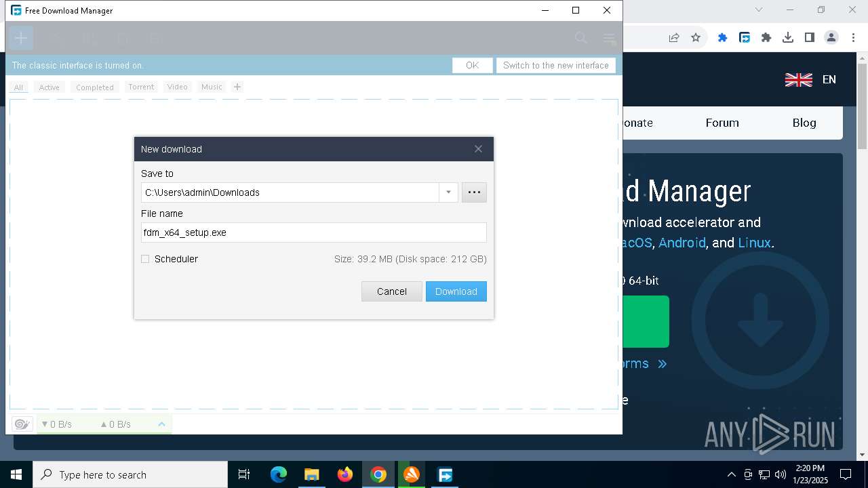Screen dimensions: 868x488
Task: Select the Active downloads tab
Action: tap(49, 87)
